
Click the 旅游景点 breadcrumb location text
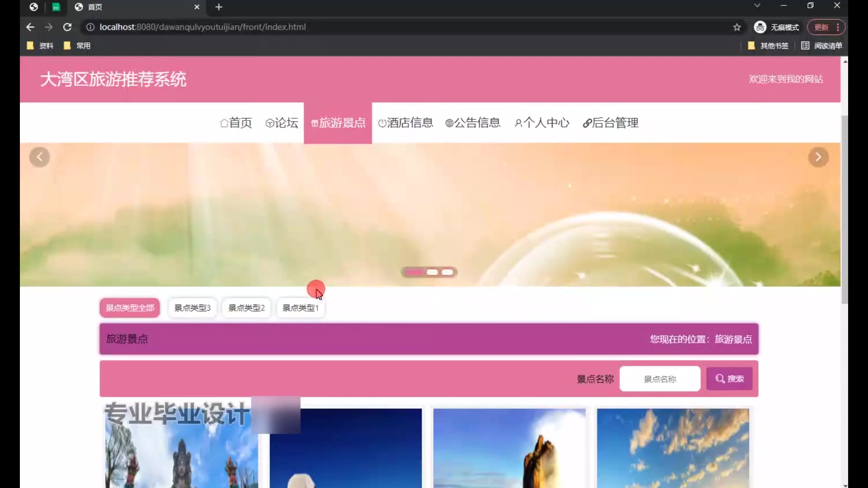tap(733, 339)
